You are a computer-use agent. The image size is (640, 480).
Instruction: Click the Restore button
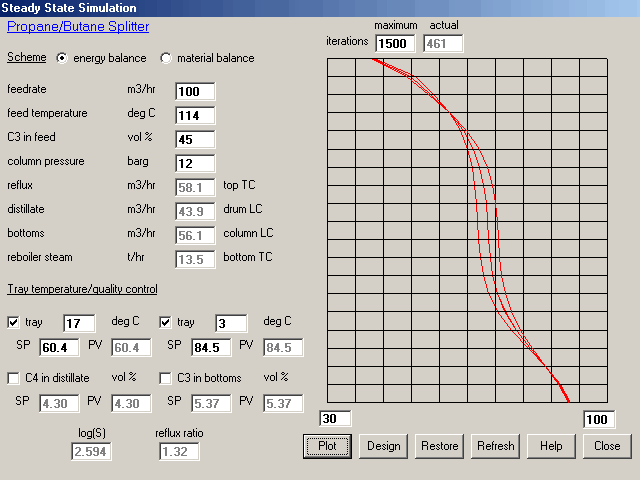pyautogui.click(x=439, y=446)
